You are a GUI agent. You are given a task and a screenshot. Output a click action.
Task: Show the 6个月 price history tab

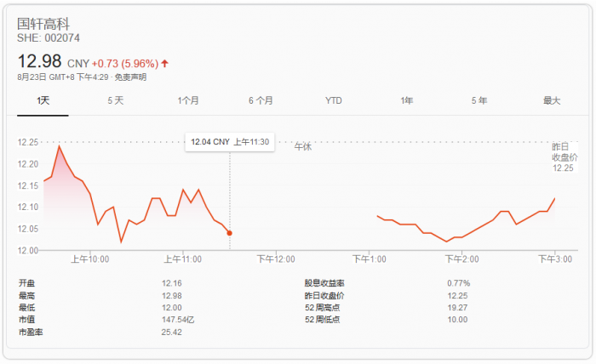pos(261,100)
